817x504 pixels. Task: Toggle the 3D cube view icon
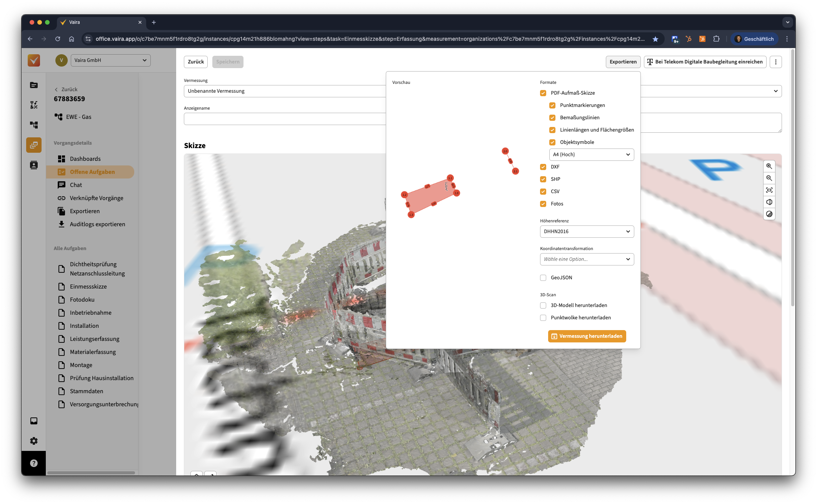[x=769, y=202]
